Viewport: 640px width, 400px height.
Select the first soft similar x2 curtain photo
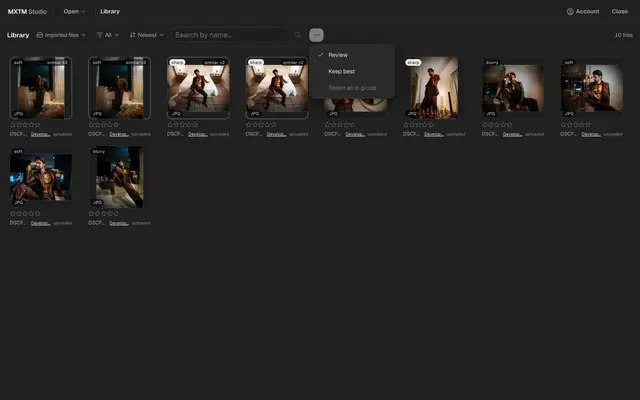41,88
